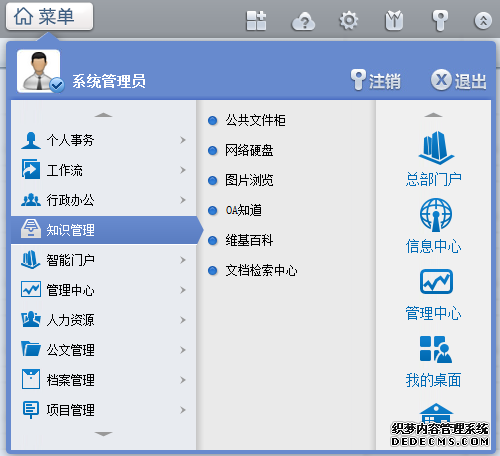Screen dimensions: 500x456
Task: Expand the 人力资源 submenu arrow
Action: click(x=183, y=320)
